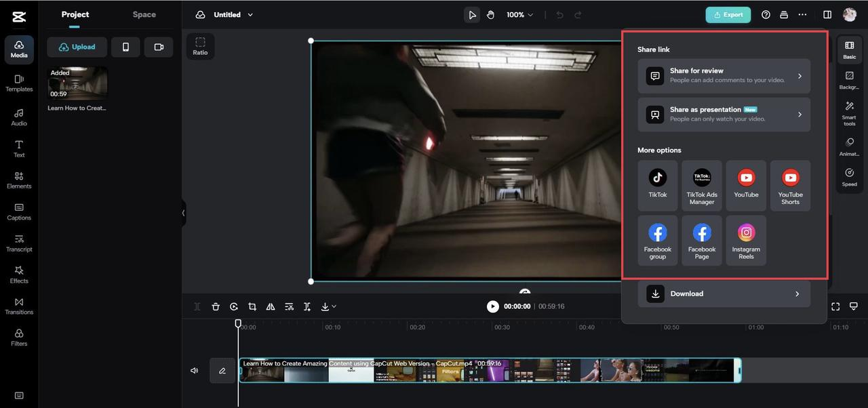The image size is (868, 408).
Task: Open the Background properties tab
Action: point(850,80)
